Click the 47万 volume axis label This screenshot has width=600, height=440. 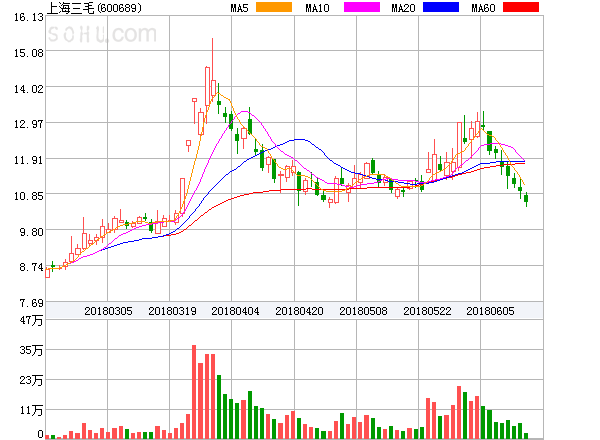(31, 320)
